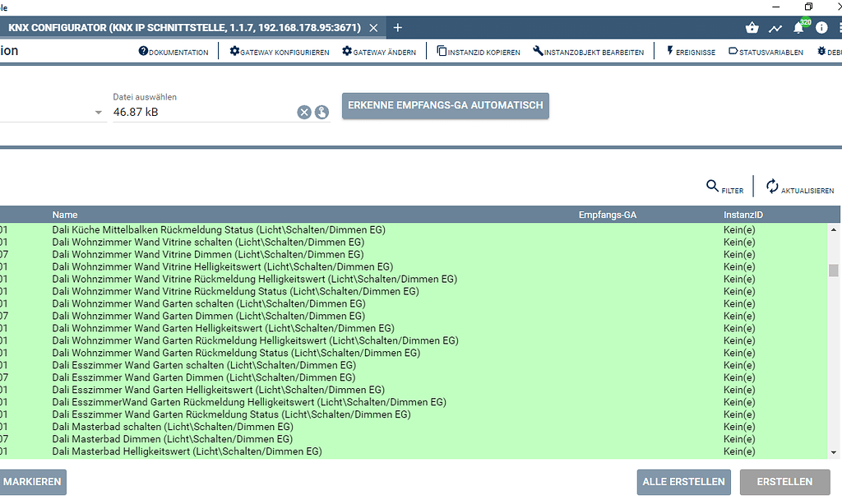This screenshot has width=842, height=504.
Task: Click the Alle erstellen button
Action: 683,482
